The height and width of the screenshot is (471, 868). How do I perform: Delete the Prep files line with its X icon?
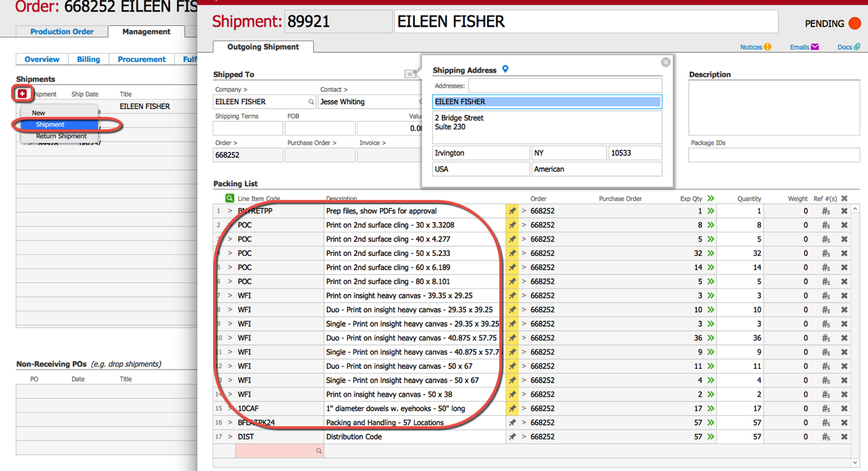[844, 211]
